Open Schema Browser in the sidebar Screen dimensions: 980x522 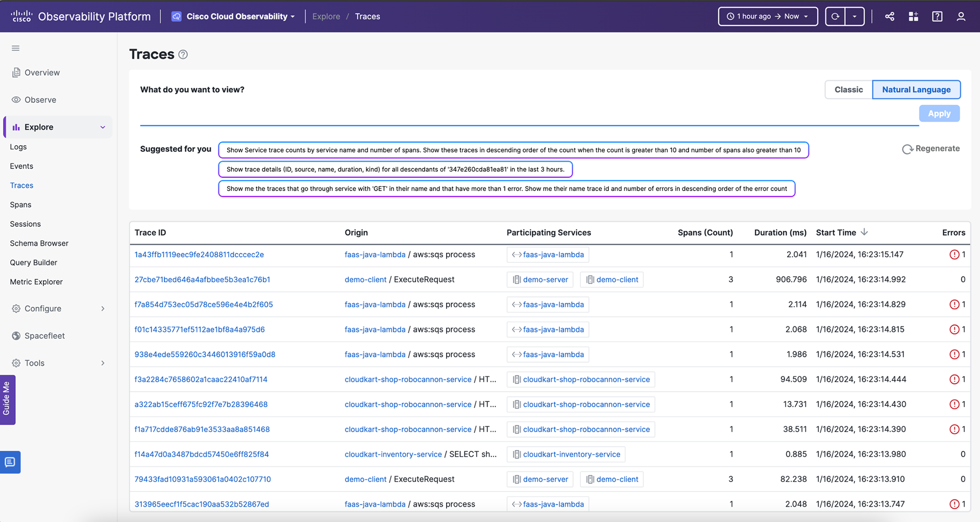point(39,243)
